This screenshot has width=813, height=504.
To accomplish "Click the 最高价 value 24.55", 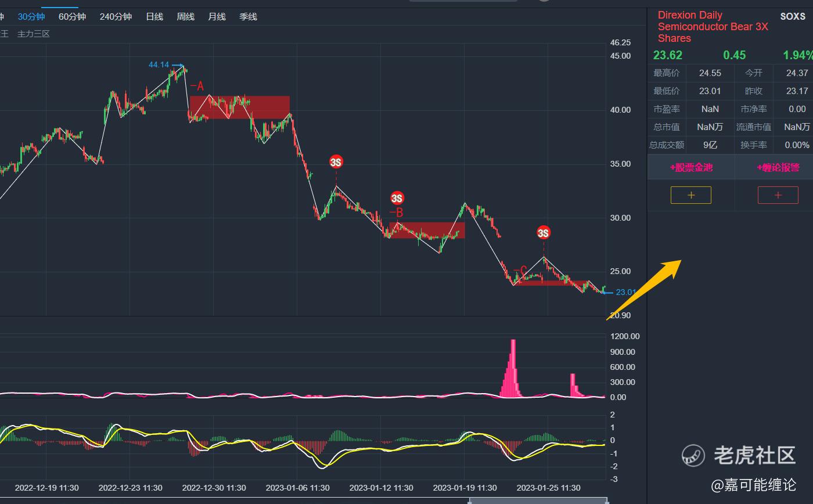I will pyautogui.click(x=710, y=73).
